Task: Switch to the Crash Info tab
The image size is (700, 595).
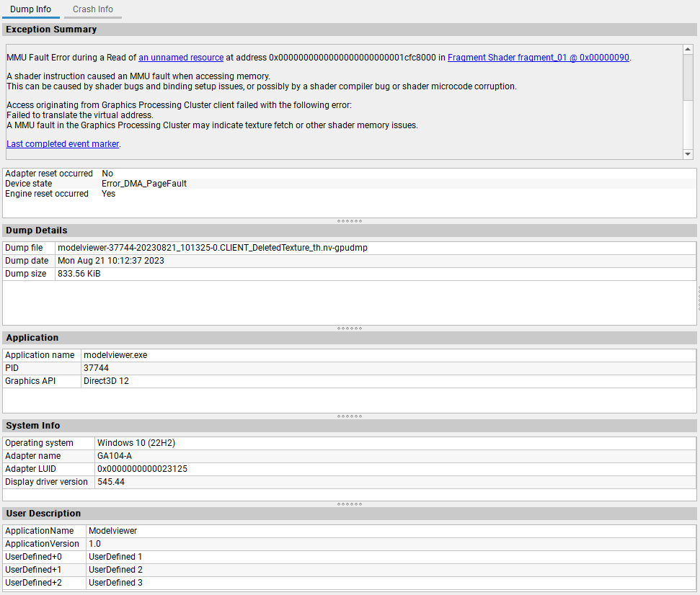Action: 92,9
